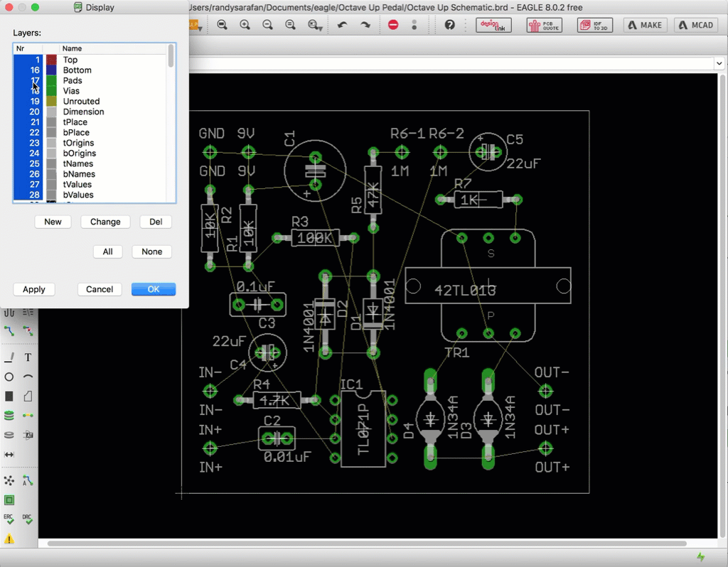Click the red stop command icon
Image resolution: width=728 pixels, height=567 pixels.
tap(393, 25)
